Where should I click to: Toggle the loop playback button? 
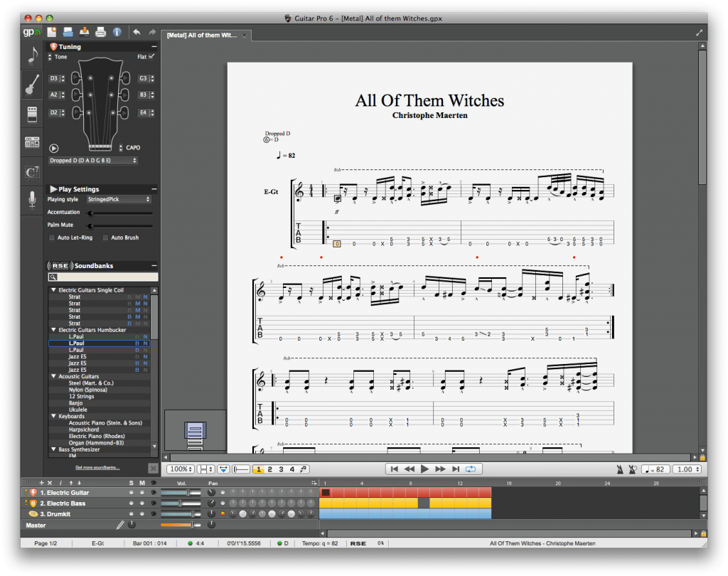470,469
